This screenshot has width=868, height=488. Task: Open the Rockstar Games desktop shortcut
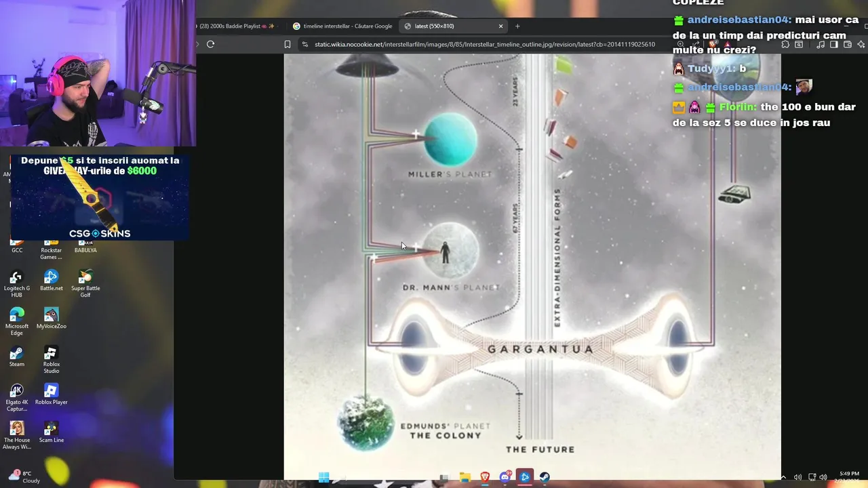pos(51,249)
